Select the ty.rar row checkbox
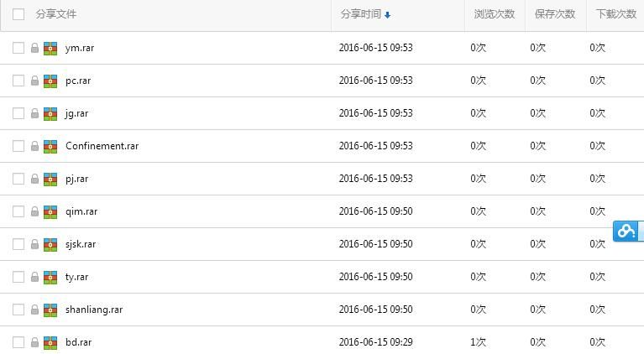The width and height of the screenshot is (644, 354). pyautogui.click(x=18, y=277)
